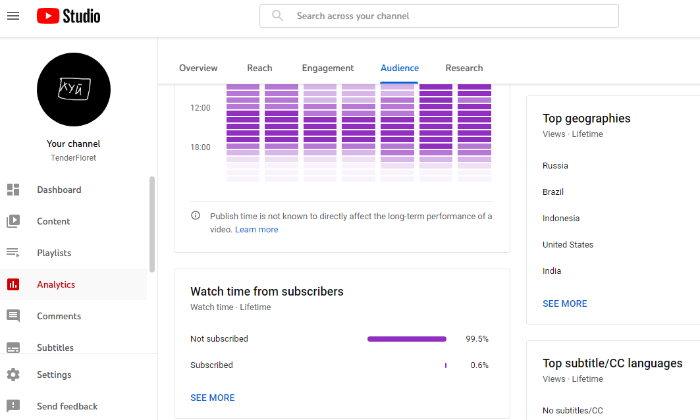Click the Analytics bar chart icon
The width and height of the screenshot is (700, 420).
13,284
